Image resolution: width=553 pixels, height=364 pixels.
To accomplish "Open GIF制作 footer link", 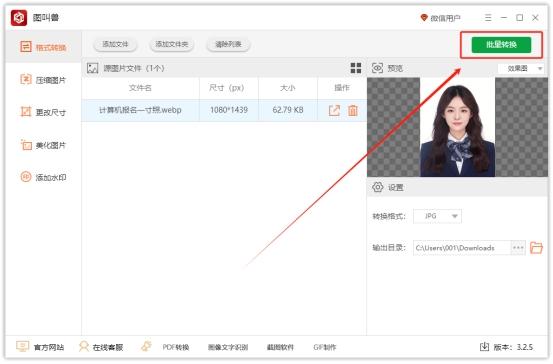I will click(x=324, y=347).
